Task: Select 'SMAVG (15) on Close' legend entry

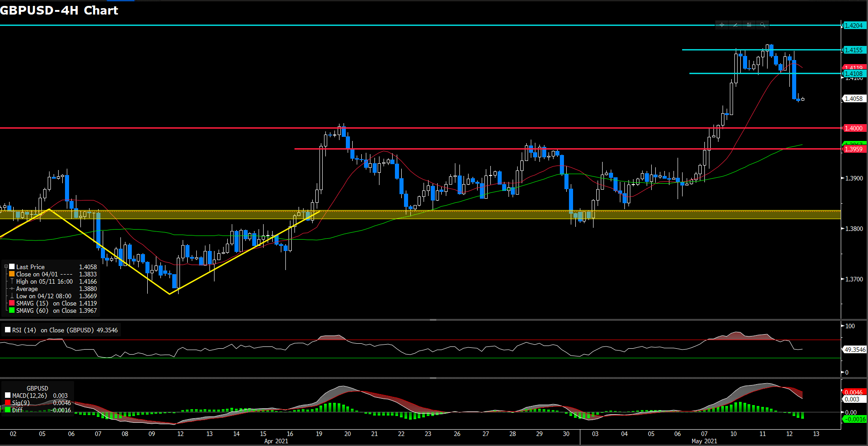Action: point(46,303)
